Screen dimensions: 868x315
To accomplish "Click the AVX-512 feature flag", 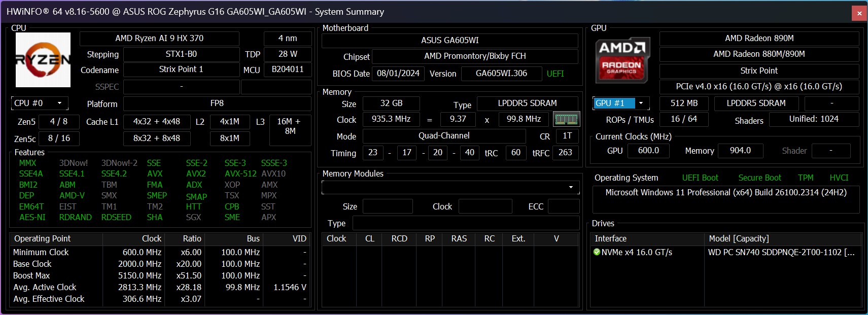I will [240, 173].
